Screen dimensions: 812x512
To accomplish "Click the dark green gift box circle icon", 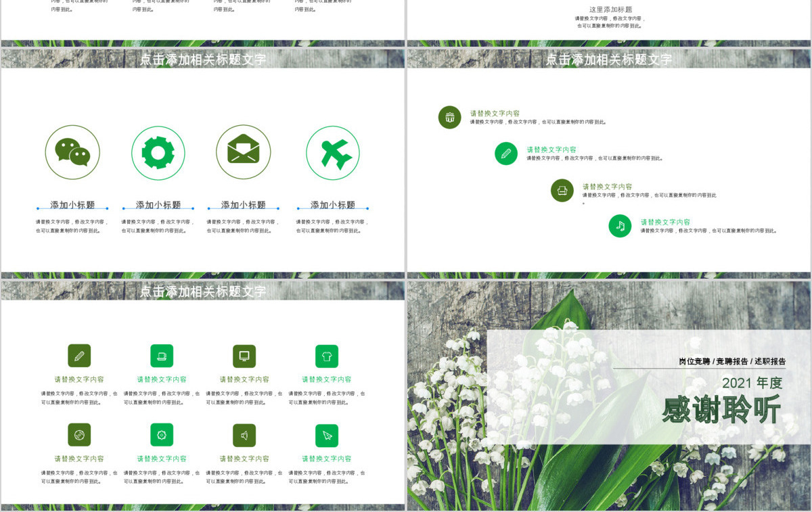I will [450, 117].
